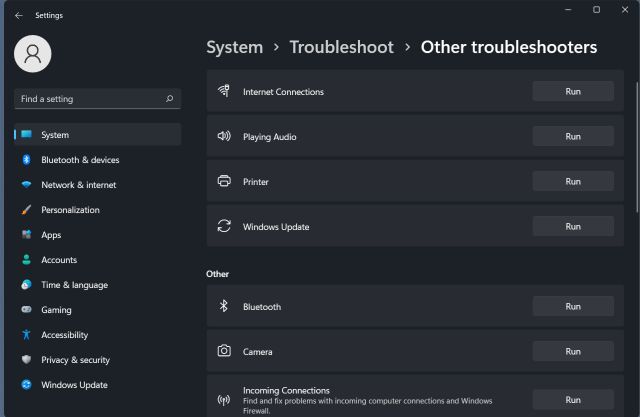Run the Camera troubleshooter
Viewport: 640px width, 417px height.
(x=572, y=351)
